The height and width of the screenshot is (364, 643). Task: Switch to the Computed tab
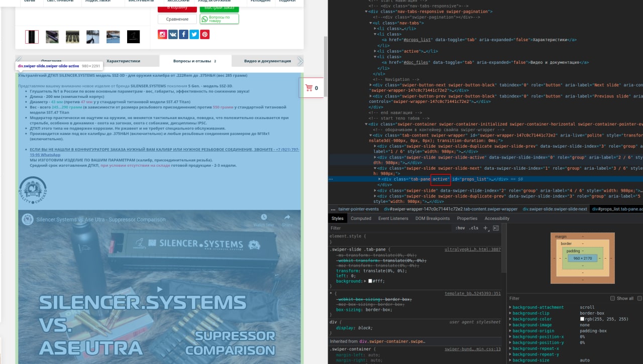click(361, 218)
